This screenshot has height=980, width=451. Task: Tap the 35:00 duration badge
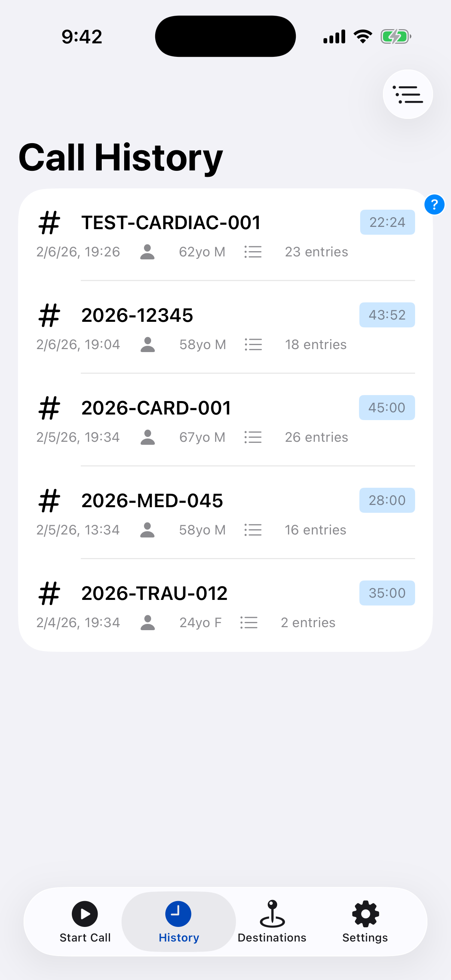click(x=387, y=593)
